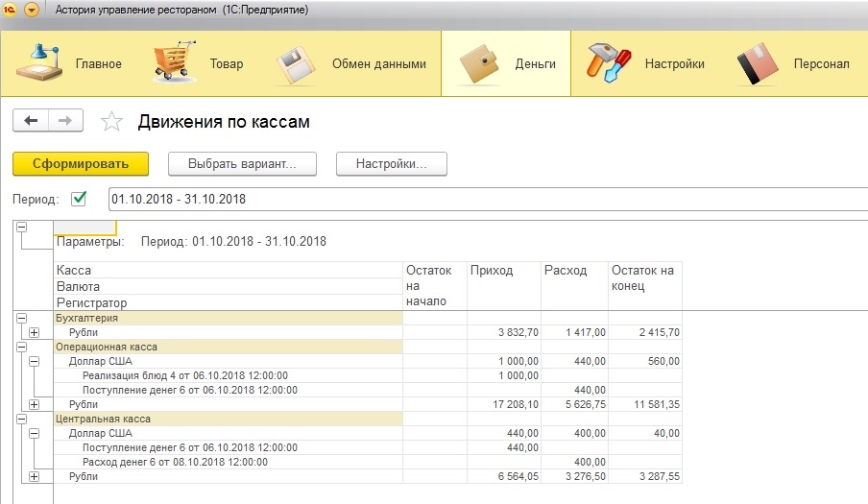Viewport: 868px width, 504px height.
Task: Open report Настройки... button
Action: click(x=391, y=164)
